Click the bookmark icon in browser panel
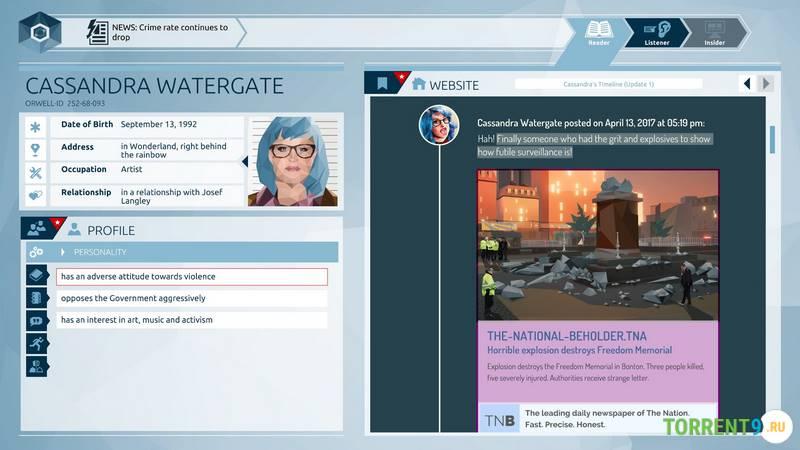The height and width of the screenshot is (450, 800). pyautogui.click(x=382, y=84)
